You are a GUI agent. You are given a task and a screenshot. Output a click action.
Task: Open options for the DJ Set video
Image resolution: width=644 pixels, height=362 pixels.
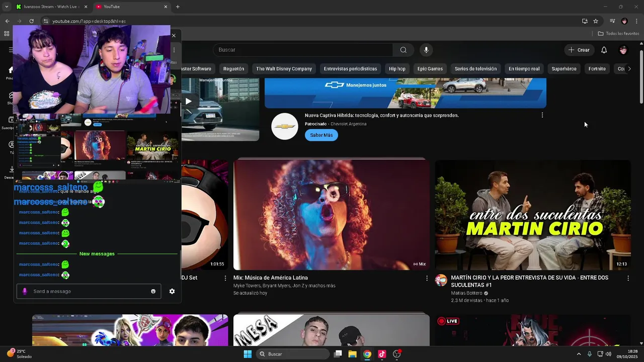(225, 278)
